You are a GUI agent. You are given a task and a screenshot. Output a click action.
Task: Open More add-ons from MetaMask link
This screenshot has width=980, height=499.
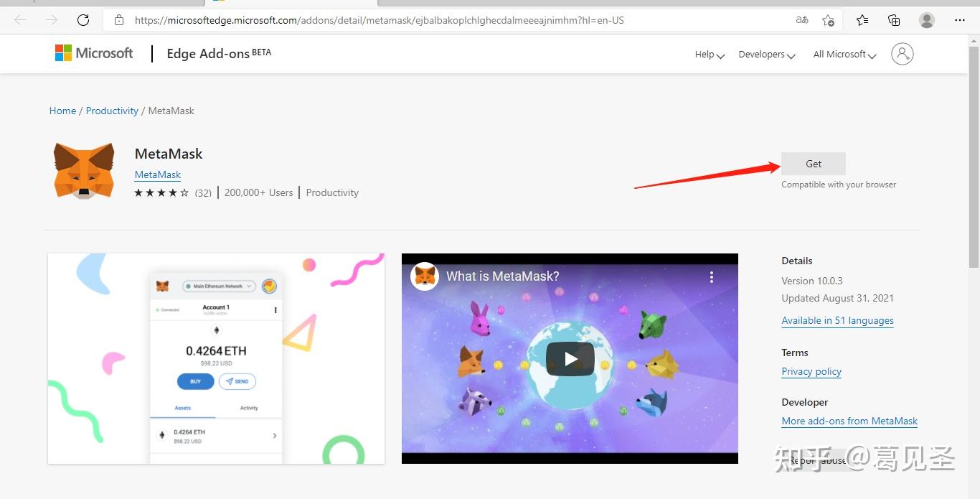coord(849,421)
